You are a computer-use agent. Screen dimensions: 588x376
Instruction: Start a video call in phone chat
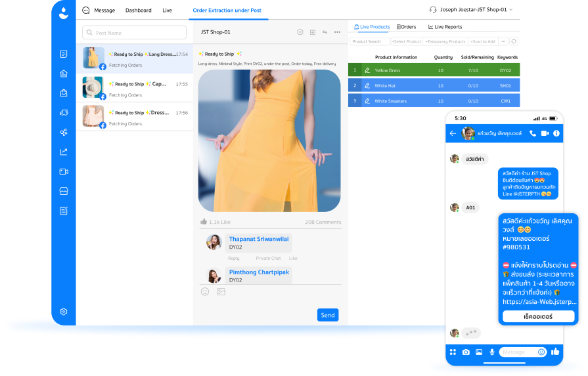tap(545, 133)
